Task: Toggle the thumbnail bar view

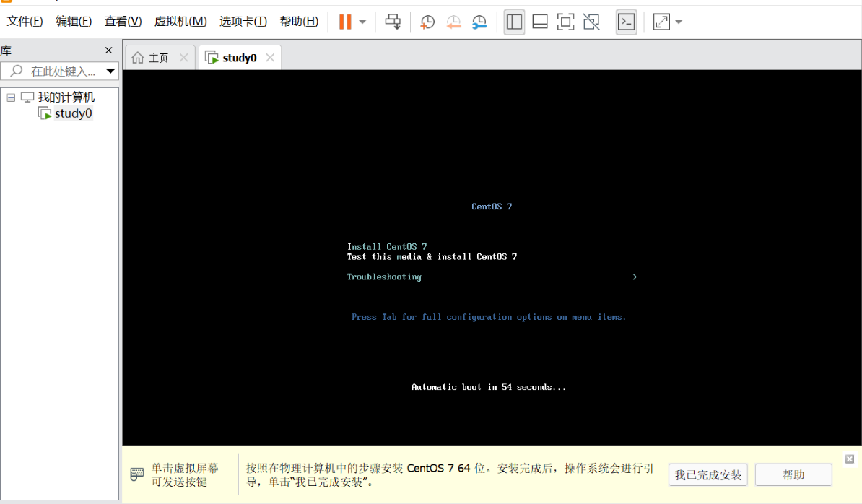Action: (x=540, y=22)
